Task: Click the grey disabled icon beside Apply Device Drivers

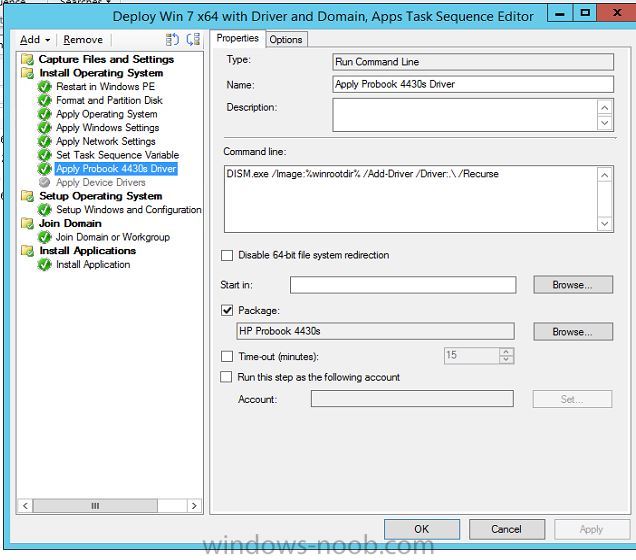Action: (x=44, y=183)
